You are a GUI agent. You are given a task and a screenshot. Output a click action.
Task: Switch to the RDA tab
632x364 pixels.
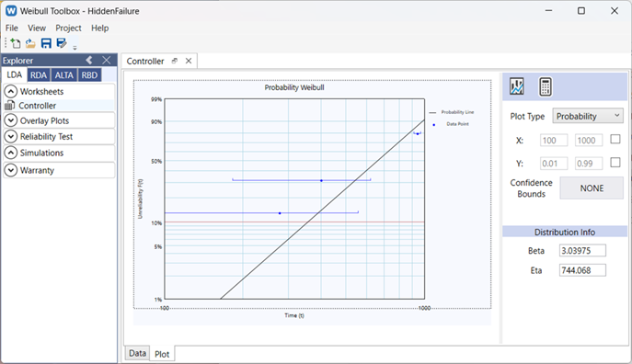(x=39, y=75)
